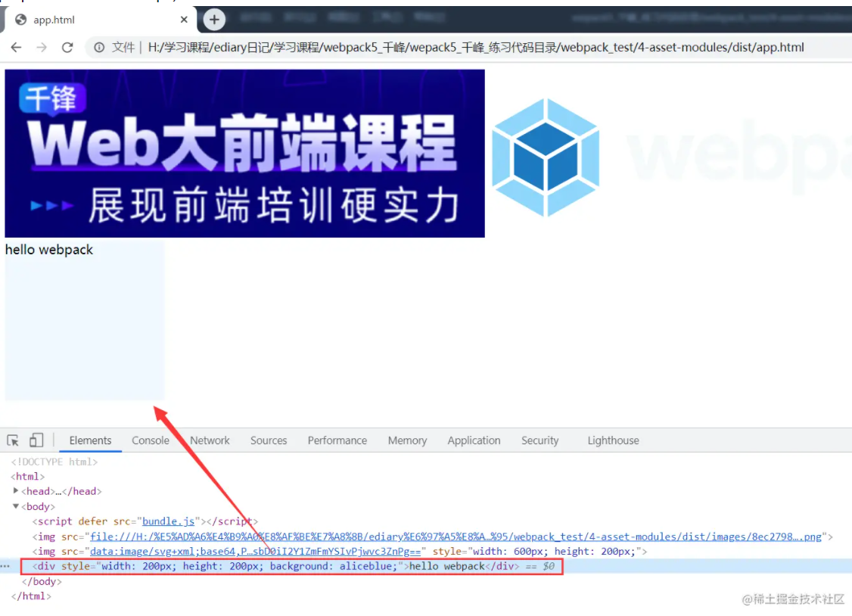Activate the DevTools element inspector picker
The image size is (852, 616).
(x=13, y=440)
